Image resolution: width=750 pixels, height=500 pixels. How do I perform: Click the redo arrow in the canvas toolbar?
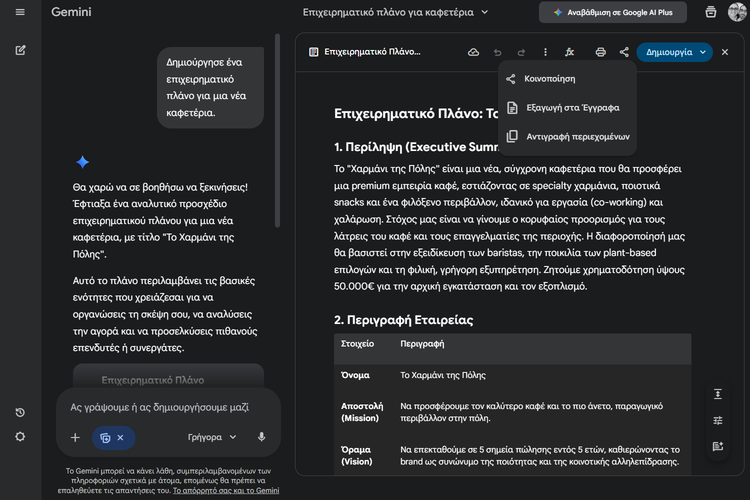(521, 52)
